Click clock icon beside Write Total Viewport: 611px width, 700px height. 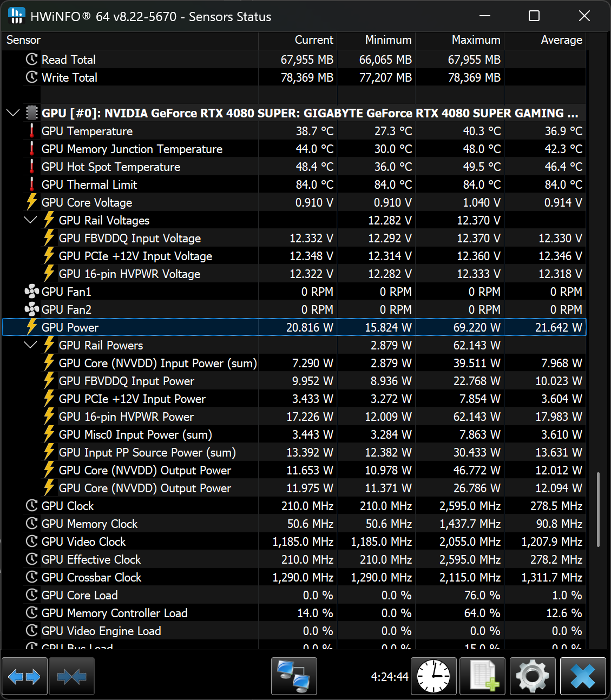click(32, 77)
